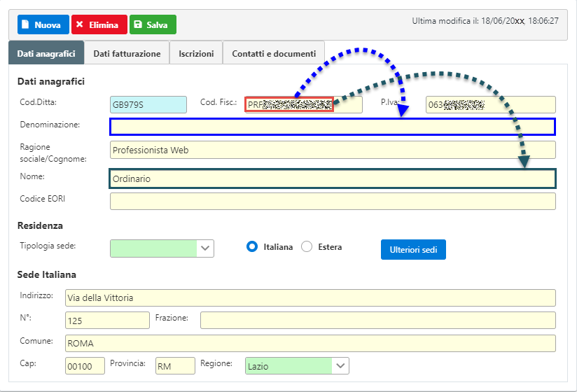Viewport: 577px width, 392px height.
Task: Select the Dati anagrafici tab
Action: pos(46,53)
